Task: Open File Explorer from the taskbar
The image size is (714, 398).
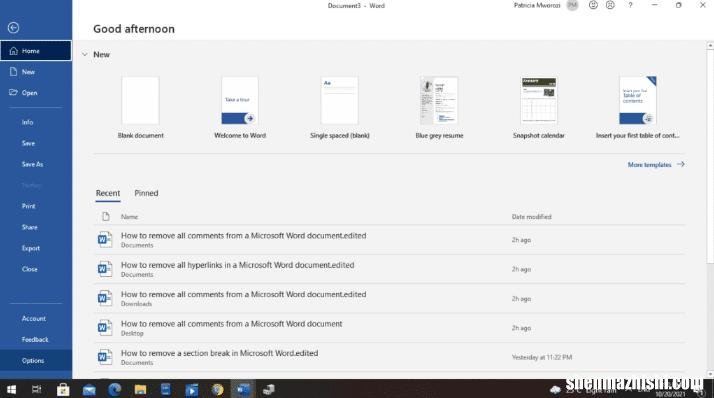Action: coord(140,389)
